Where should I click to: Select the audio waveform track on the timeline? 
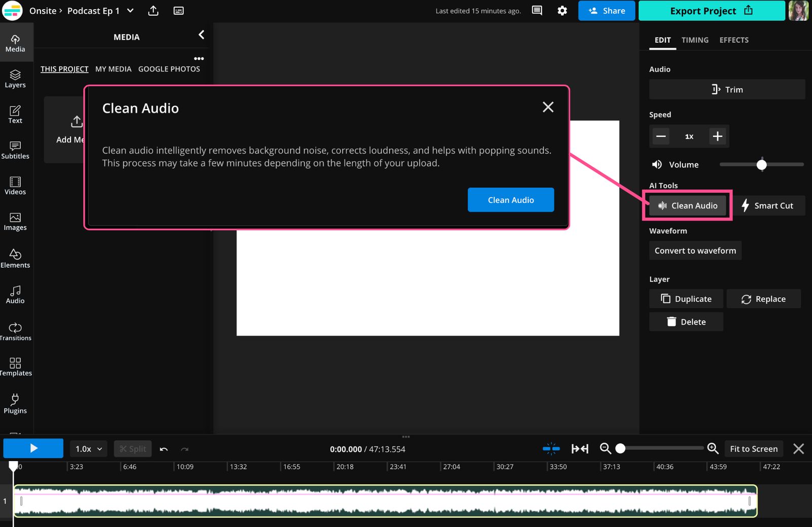coord(386,501)
